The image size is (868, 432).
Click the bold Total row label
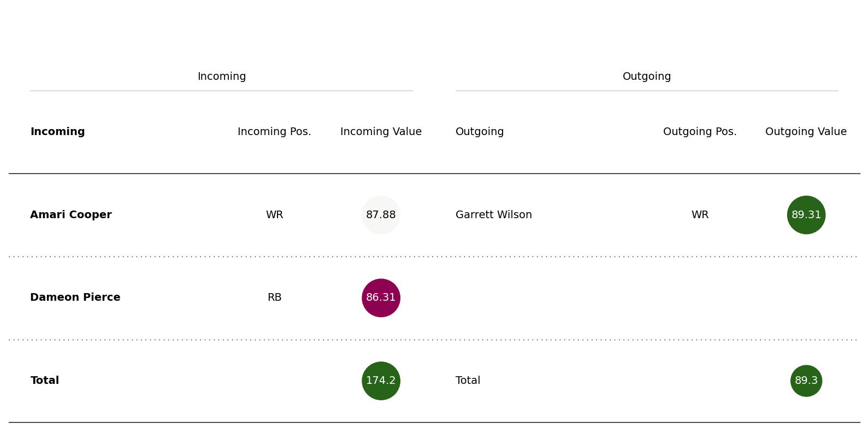tap(45, 381)
